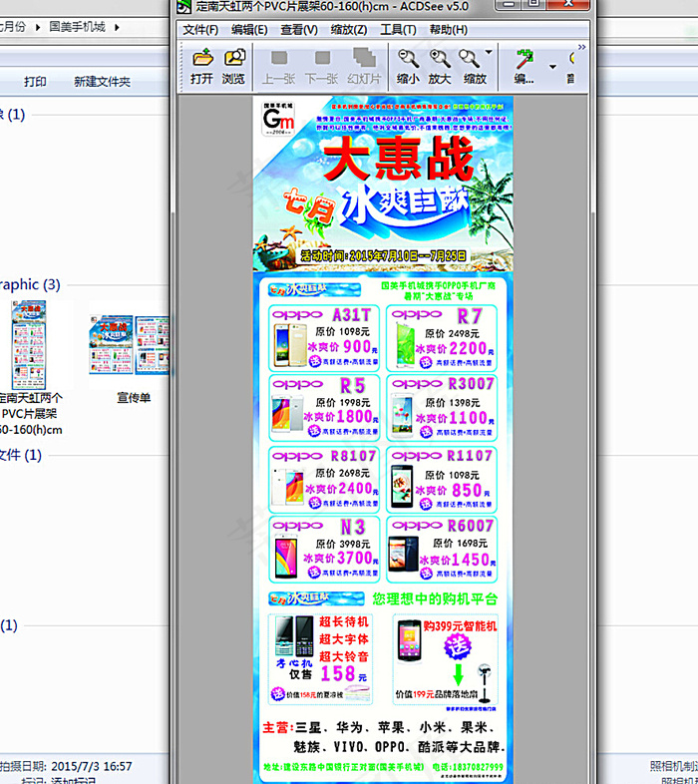Open the 工具(T) menu
The height and width of the screenshot is (784, 698).
click(x=398, y=30)
